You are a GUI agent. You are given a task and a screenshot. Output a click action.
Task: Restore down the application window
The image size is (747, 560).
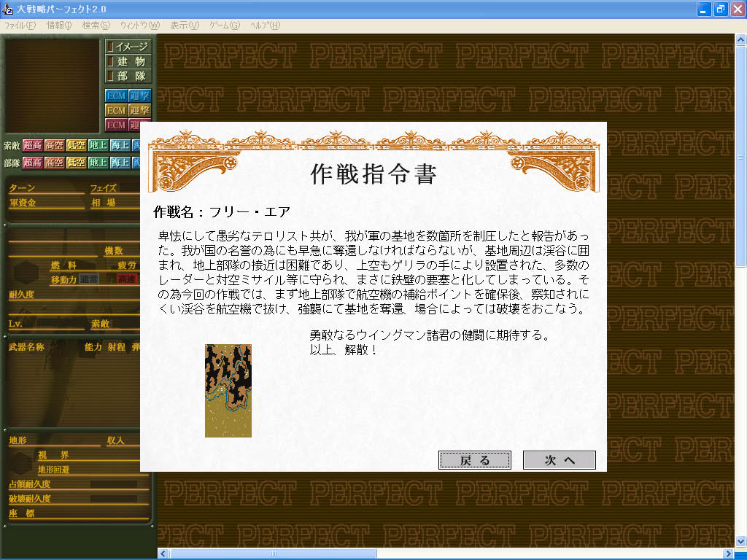pyautogui.click(x=720, y=9)
